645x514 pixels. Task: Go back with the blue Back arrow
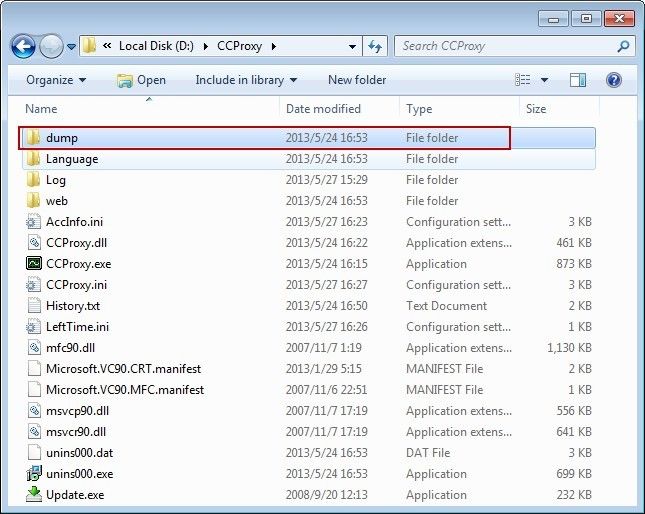click(23, 46)
